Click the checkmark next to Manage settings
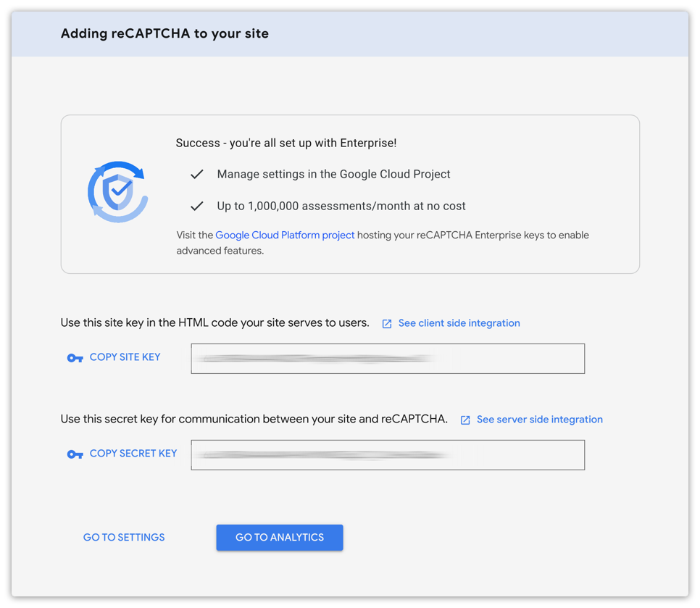 197,174
